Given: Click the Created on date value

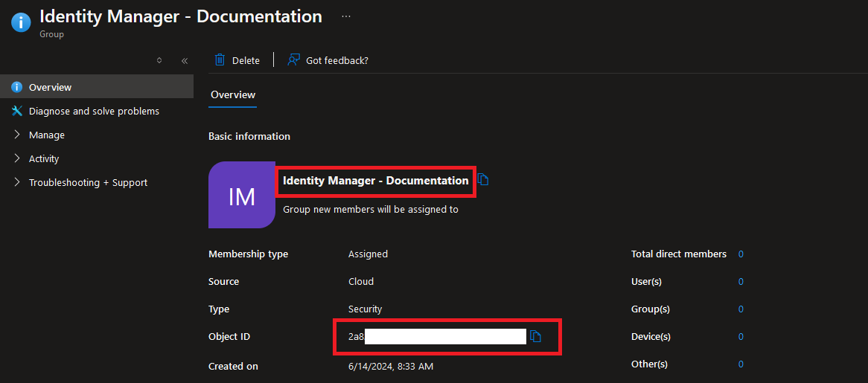Looking at the screenshot, I should tap(390, 366).
